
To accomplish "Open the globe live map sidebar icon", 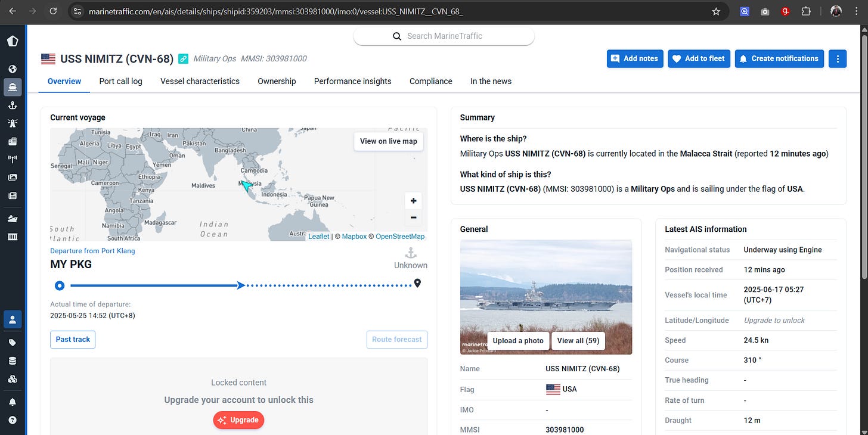I will 13,69.
